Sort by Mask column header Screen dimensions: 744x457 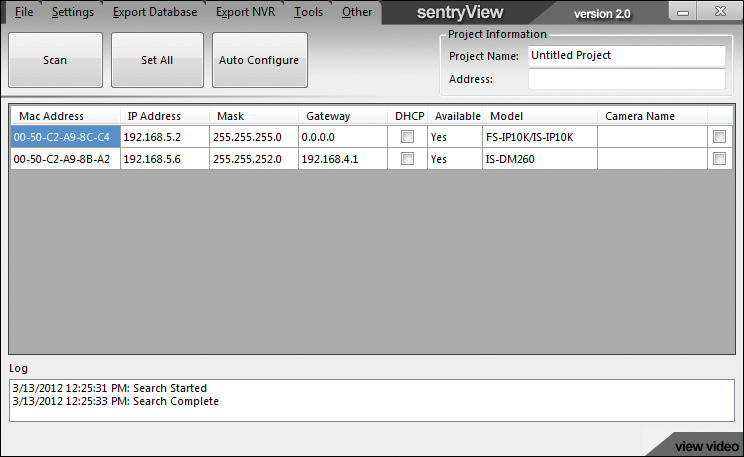[254, 116]
